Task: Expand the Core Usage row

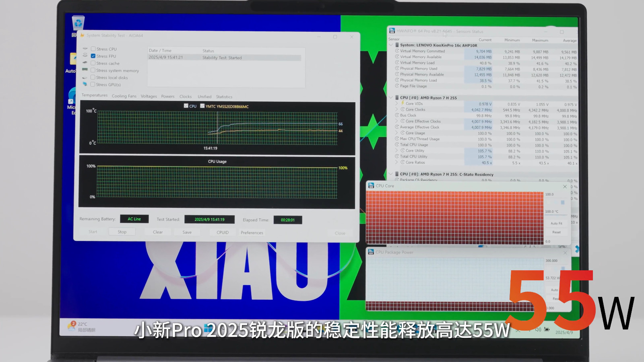Action: click(x=396, y=133)
